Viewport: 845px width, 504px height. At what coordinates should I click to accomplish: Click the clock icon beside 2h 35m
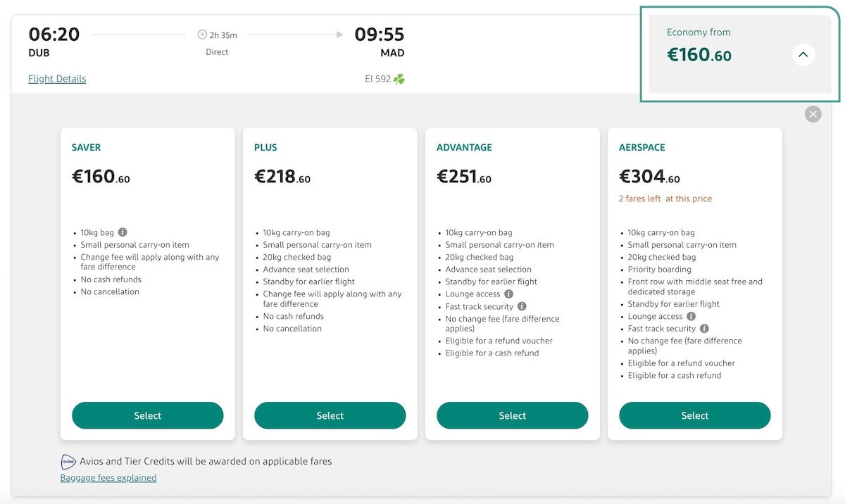pyautogui.click(x=202, y=34)
